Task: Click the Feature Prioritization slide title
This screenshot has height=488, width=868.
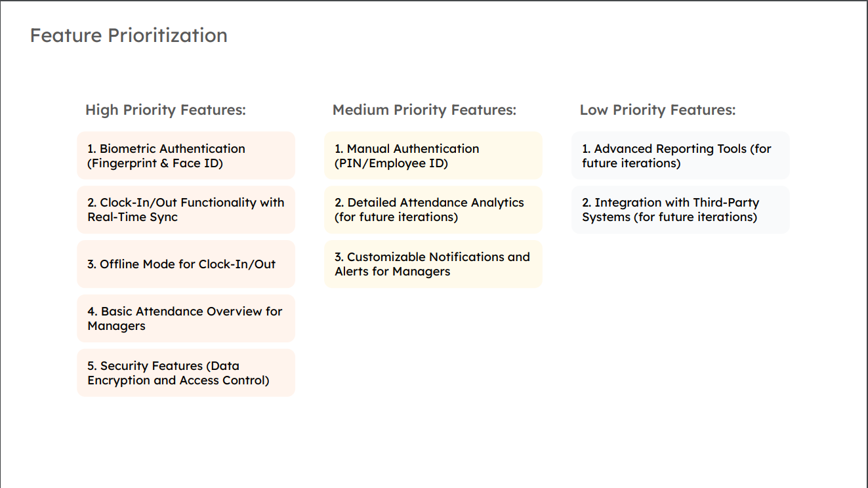Action: coord(129,35)
